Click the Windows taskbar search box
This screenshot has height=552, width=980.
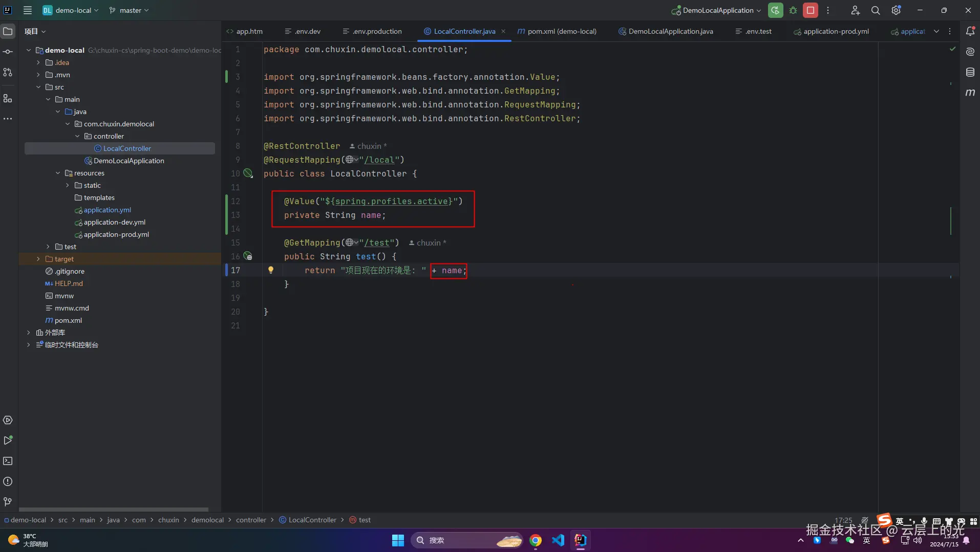(466, 540)
